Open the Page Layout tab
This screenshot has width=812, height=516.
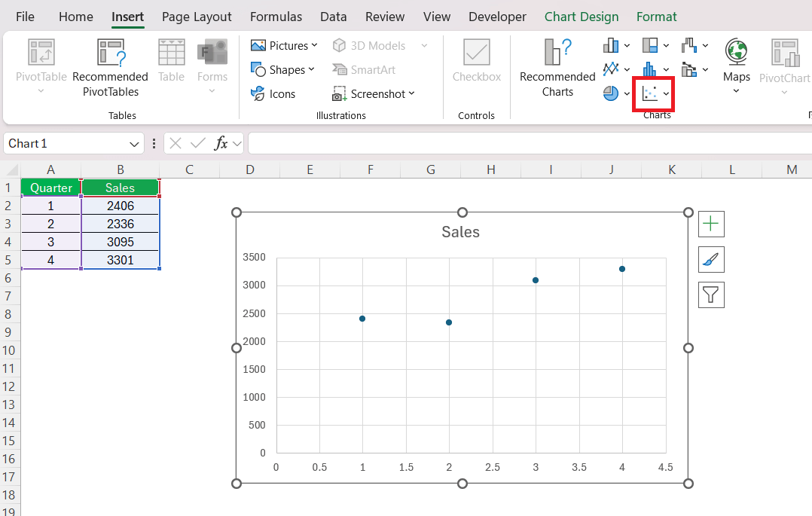[x=197, y=17]
